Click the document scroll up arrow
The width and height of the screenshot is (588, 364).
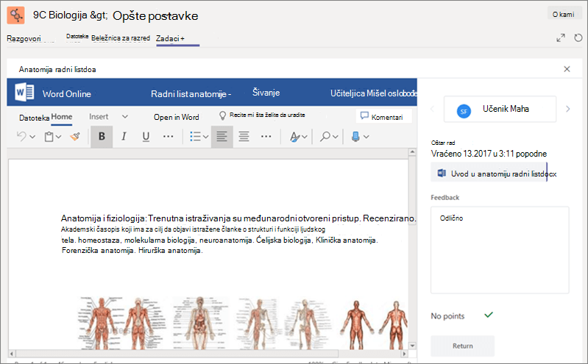pos(412,151)
